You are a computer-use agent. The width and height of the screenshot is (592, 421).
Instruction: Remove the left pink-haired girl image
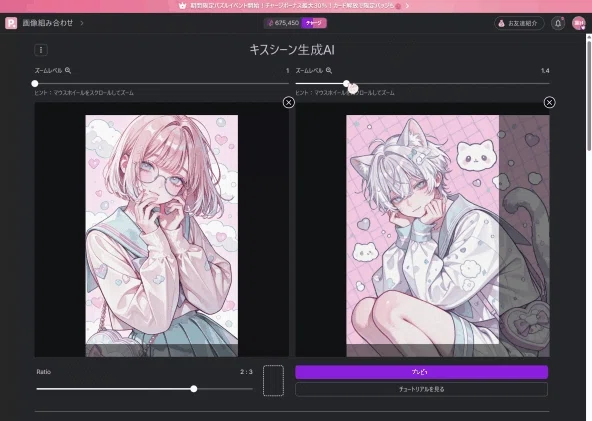tap(288, 102)
